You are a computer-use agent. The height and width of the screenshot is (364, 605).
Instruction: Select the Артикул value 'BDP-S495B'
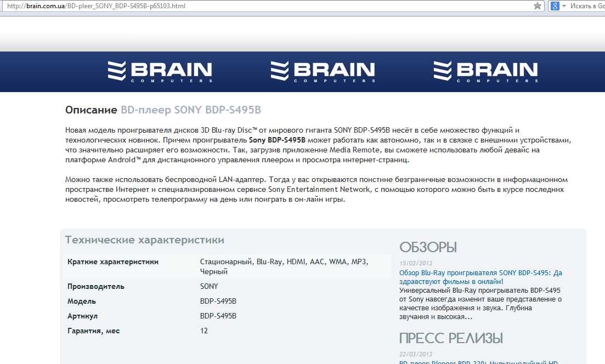pyautogui.click(x=218, y=316)
